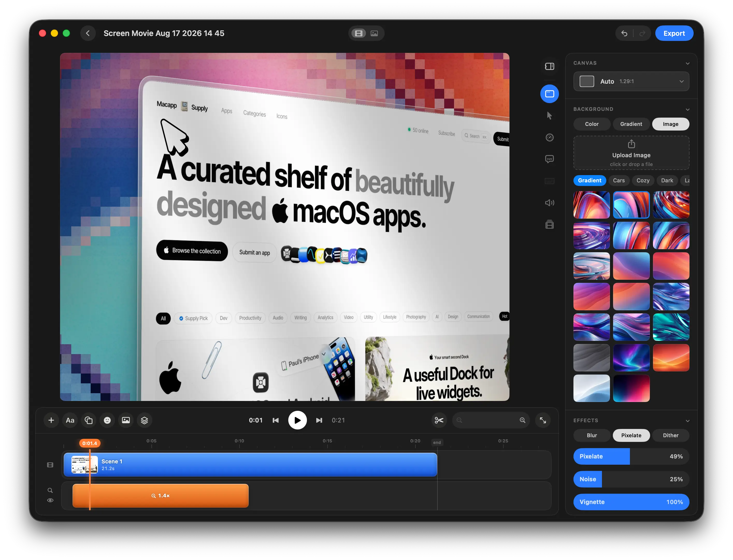This screenshot has width=733, height=560.
Task: Open the audio settings panel
Action: pyautogui.click(x=549, y=203)
